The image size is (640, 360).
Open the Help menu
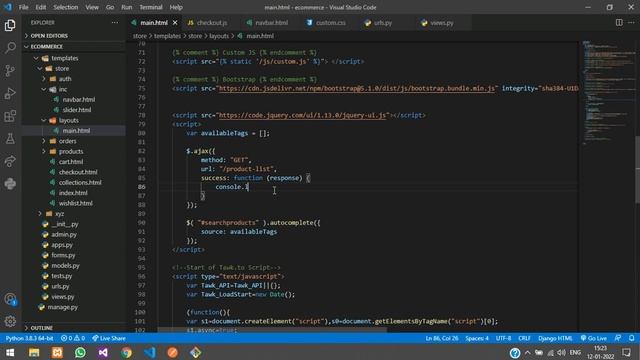176,7
